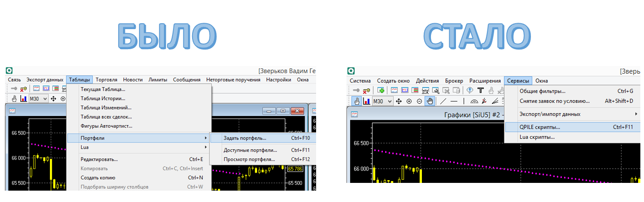Image resolution: width=644 pixels, height=202 pixels.
Task: Click connect icon in БЫЛО window toolbar
Action: click(14, 89)
